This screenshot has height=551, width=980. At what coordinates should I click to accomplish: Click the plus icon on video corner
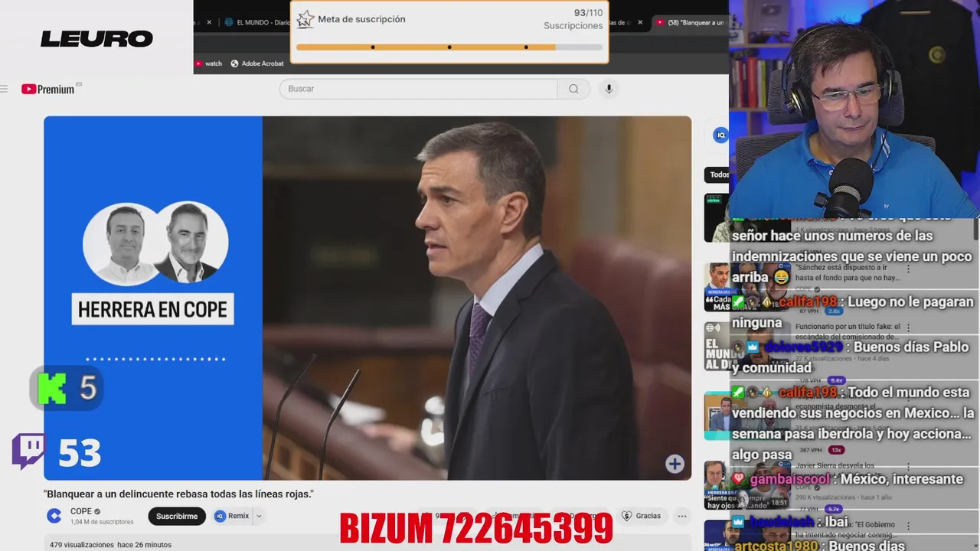(x=675, y=464)
